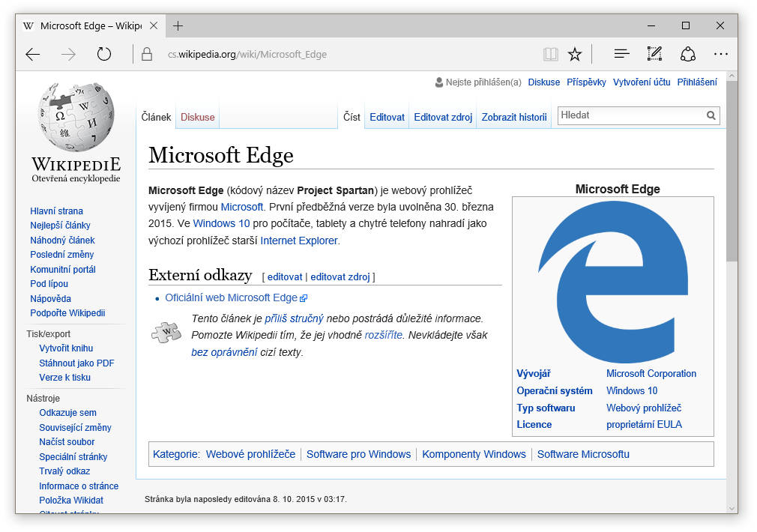Click Vytvoření účtu link

click(642, 82)
